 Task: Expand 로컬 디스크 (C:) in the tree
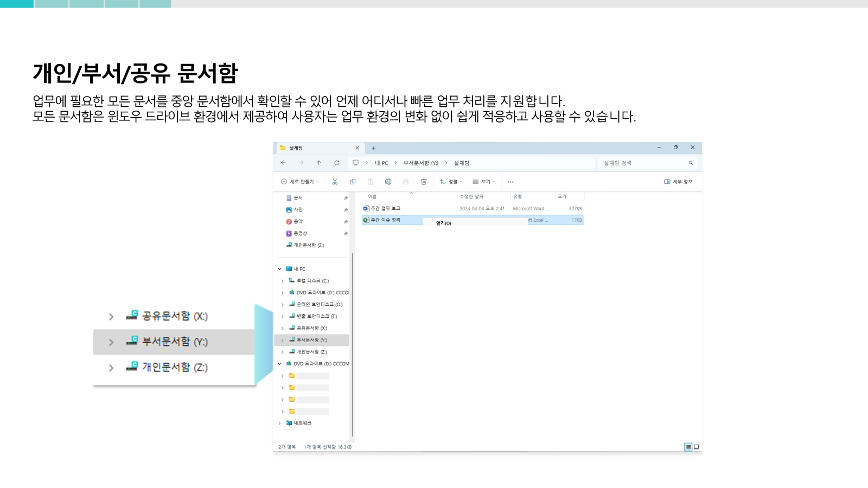click(283, 281)
